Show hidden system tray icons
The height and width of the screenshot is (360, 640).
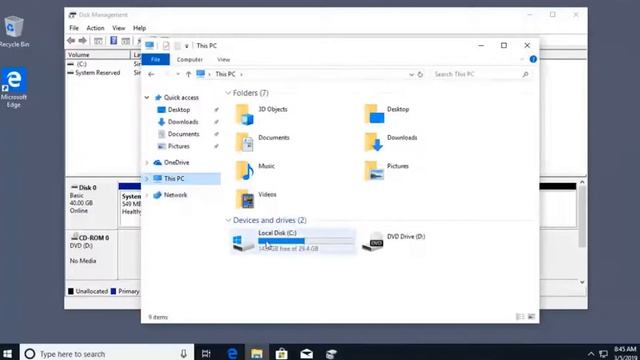pos(591,353)
